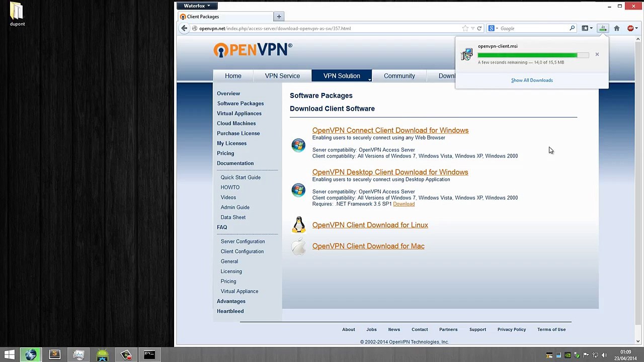Open the About footer link
The width and height of the screenshot is (644, 362).
click(349, 330)
